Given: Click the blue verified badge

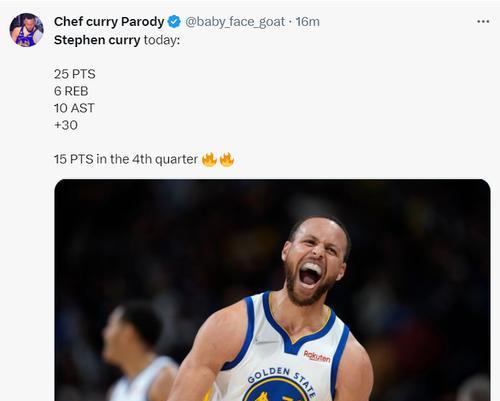Looking at the screenshot, I should tap(174, 22).
